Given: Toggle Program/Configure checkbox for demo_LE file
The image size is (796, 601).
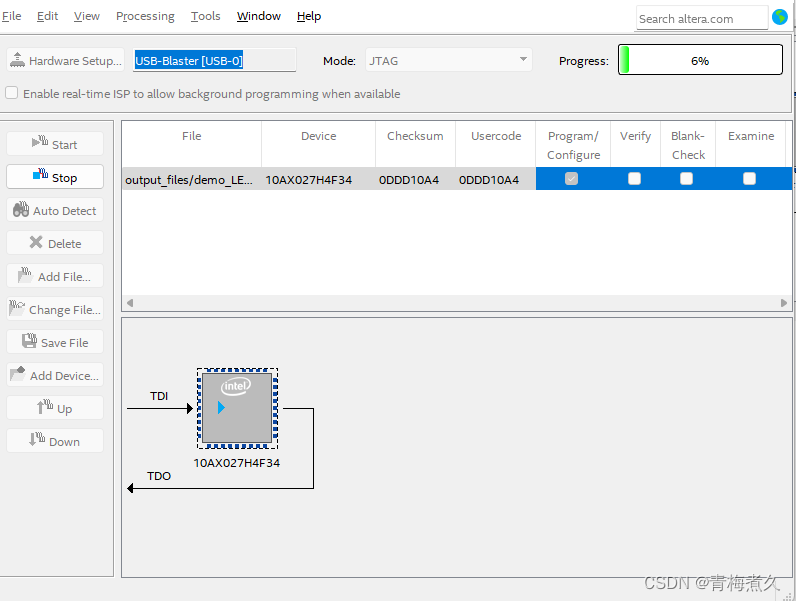Looking at the screenshot, I should (571, 179).
